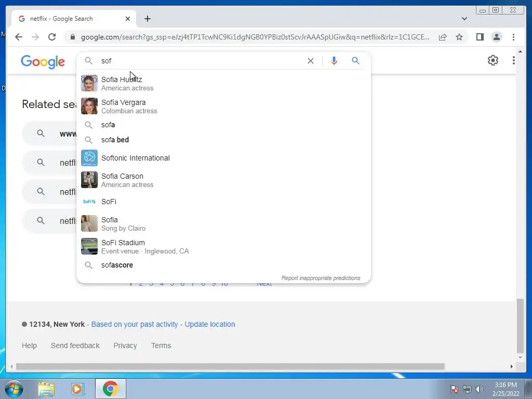
Task: Open the Help footer link
Action: [29, 345]
